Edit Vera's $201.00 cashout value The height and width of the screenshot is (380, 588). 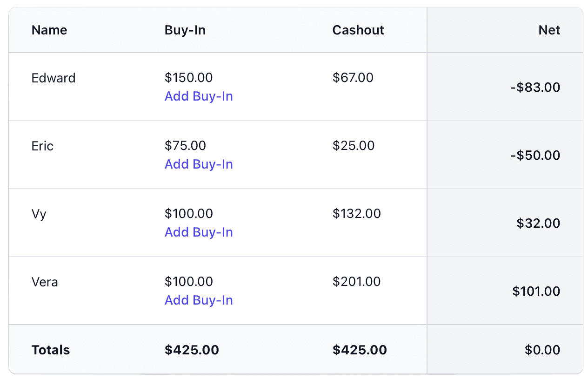357,282
